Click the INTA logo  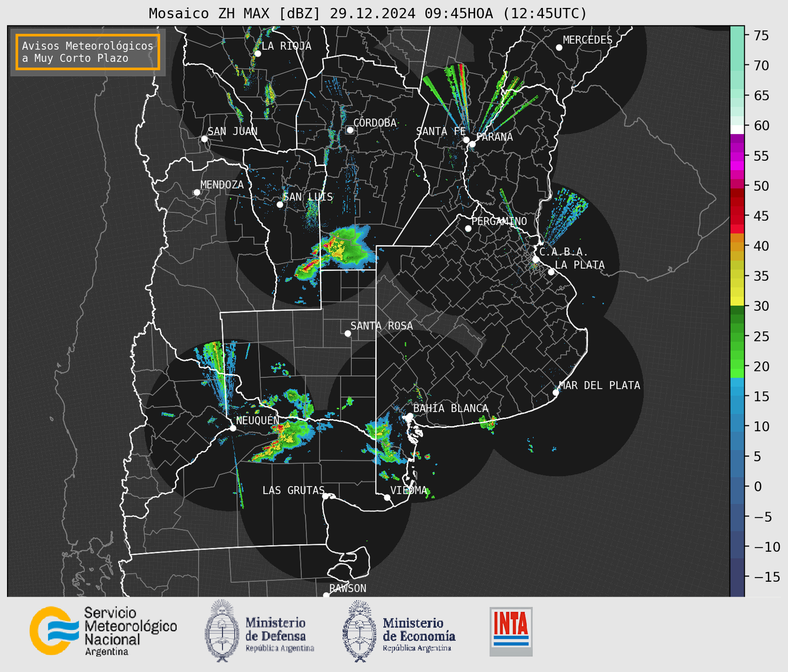click(x=511, y=631)
